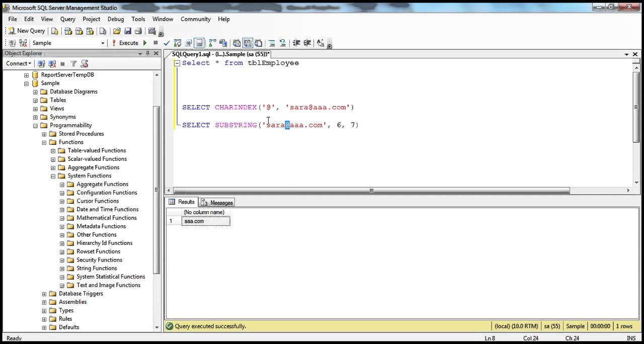The height and width of the screenshot is (344, 644).
Task: Open a new Analysis Services MDX Query
Action: [x=68, y=31]
